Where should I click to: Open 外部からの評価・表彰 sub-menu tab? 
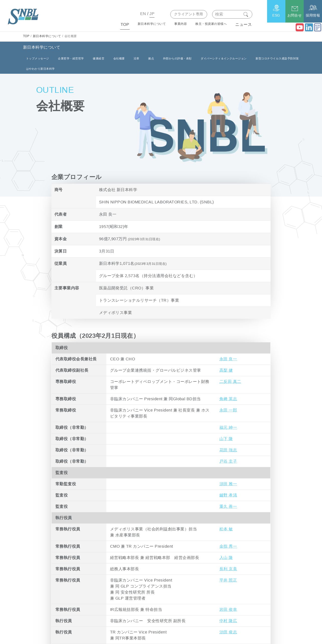(x=177, y=58)
